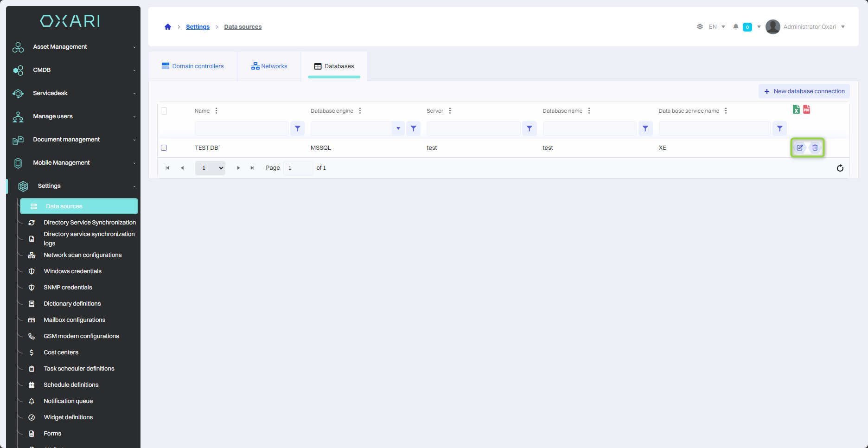Screen dimensions: 868x448
Task: Switch to the Networks tab
Action: click(269, 66)
